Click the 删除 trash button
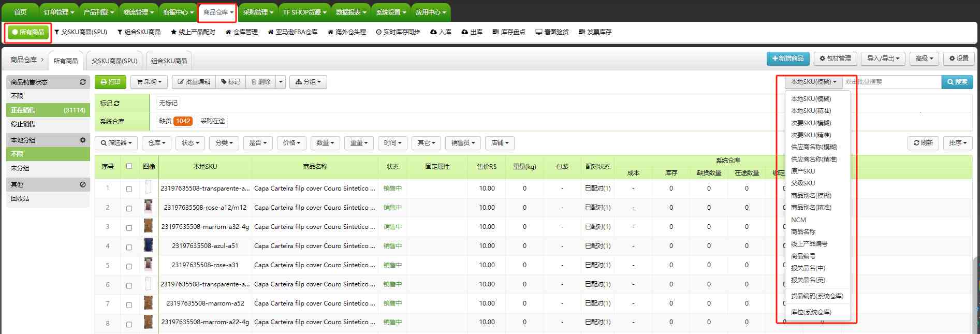Screen dimensions: 980x334 point(260,82)
